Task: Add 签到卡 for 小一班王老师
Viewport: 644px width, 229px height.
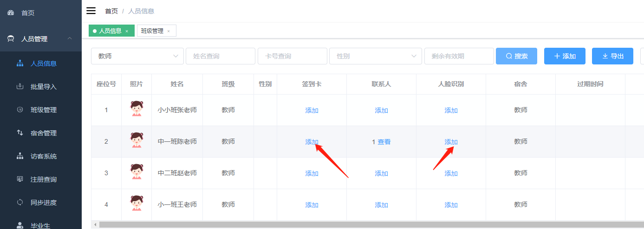Action: pyautogui.click(x=312, y=205)
